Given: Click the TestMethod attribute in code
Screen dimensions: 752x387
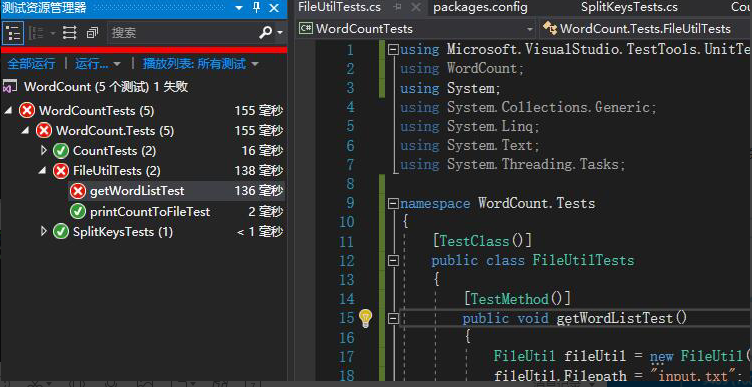Looking at the screenshot, I should click(x=509, y=299).
